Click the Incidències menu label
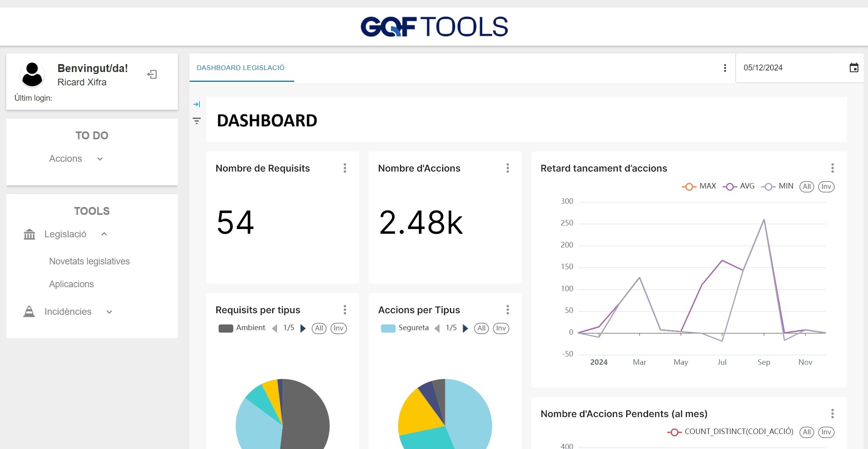 pyautogui.click(x=68, y=312)
